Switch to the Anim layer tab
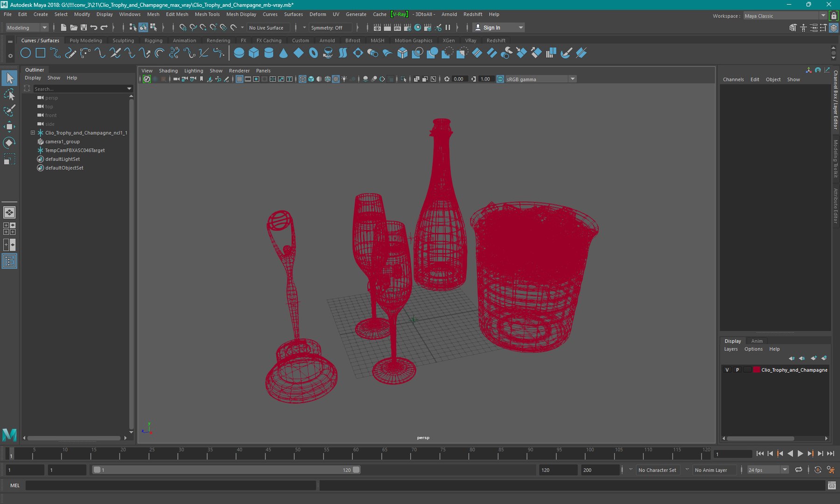 pyautogui.click(x=757, y=341)
